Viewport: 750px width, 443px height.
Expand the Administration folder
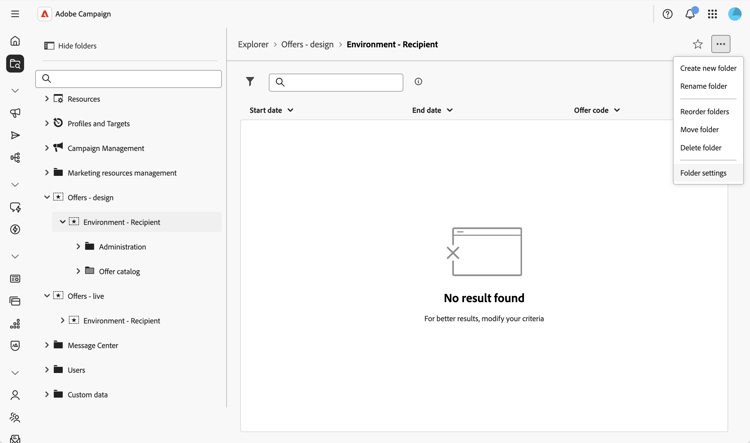78,246
